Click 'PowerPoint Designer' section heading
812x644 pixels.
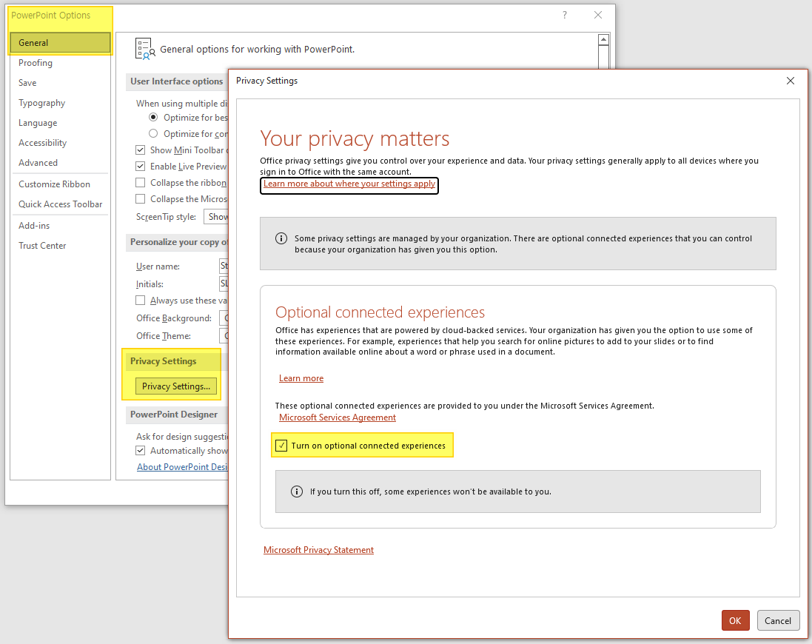174,414
